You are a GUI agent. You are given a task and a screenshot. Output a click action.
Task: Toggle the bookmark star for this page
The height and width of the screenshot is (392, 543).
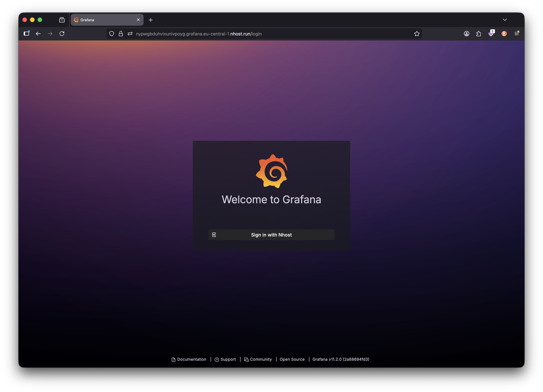[417, 34]
